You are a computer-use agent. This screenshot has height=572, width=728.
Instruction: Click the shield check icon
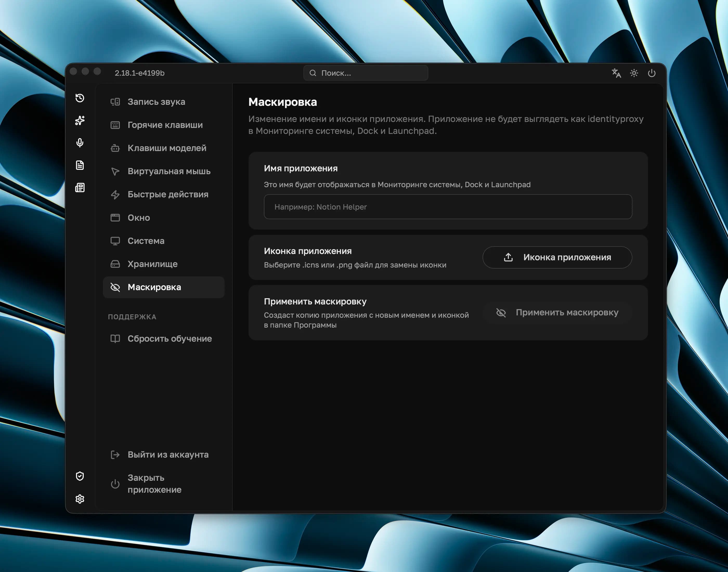pos(80,476)
